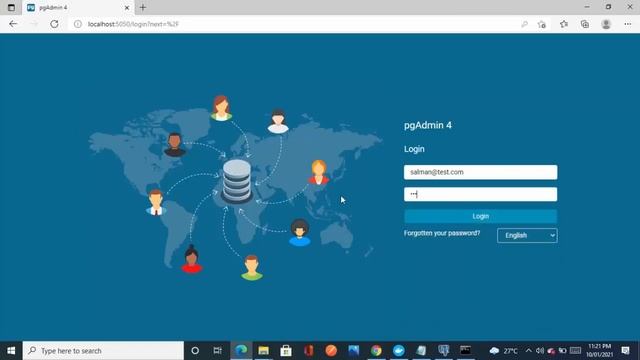Close the pgAdmin 4 tab

(x=127, y=7)
